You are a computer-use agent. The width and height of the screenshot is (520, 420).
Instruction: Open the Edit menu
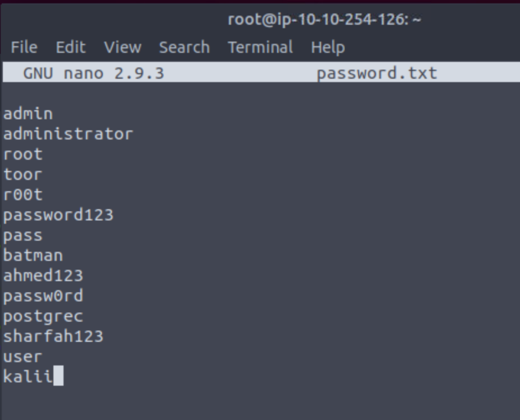(71, 47)
